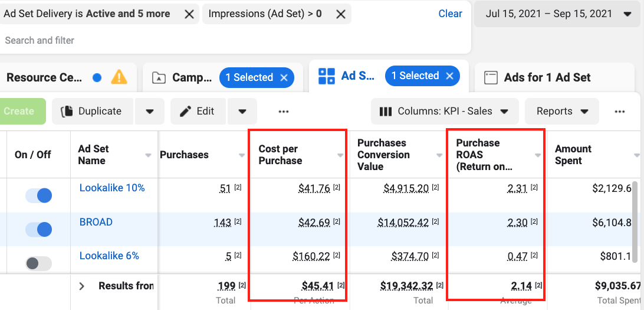
Task: Remove the Impressions (Ad Set) filter chip
Action: coord(340,14)
